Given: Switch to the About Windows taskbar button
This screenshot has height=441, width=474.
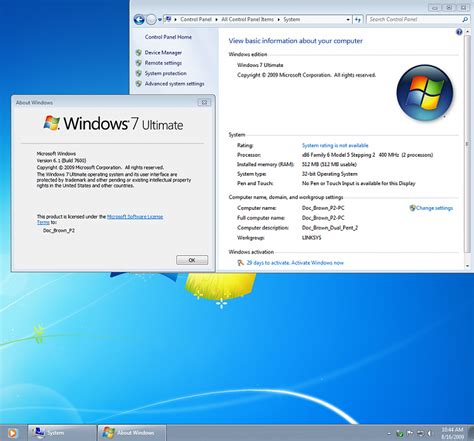Looking at the screenshot, I should [x=131, y=433].
